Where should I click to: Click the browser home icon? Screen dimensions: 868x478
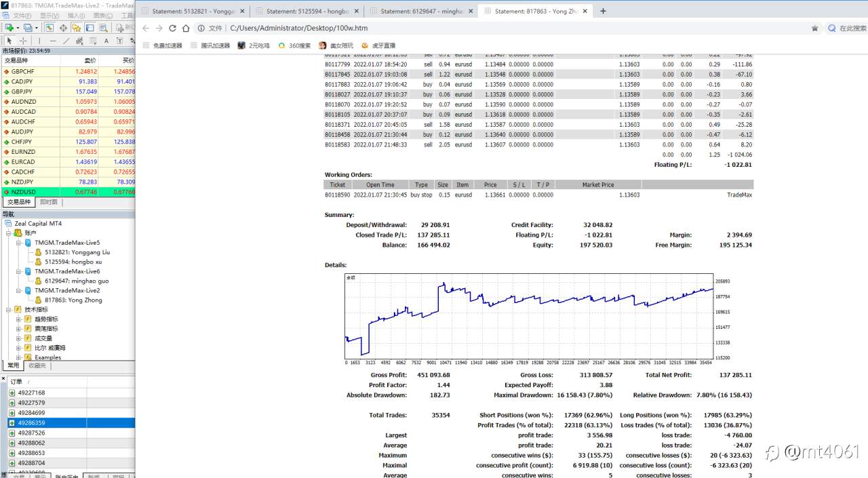click(186, 28)
